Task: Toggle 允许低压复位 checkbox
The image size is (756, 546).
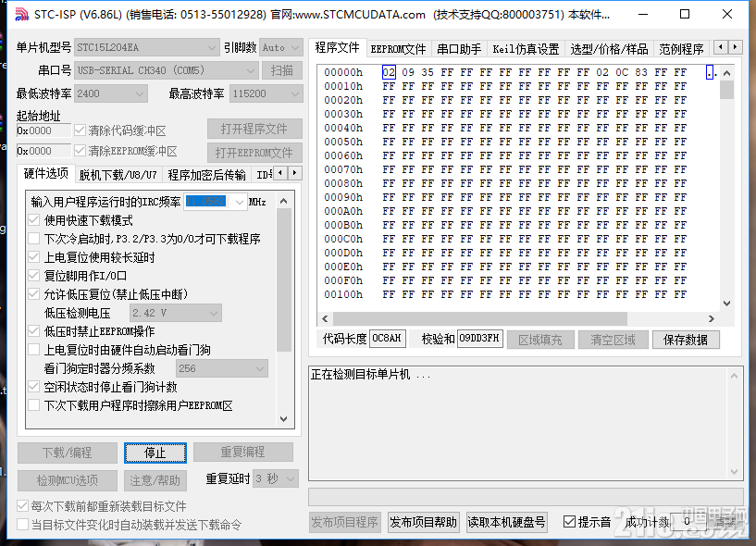Action: tap(33, 293)
